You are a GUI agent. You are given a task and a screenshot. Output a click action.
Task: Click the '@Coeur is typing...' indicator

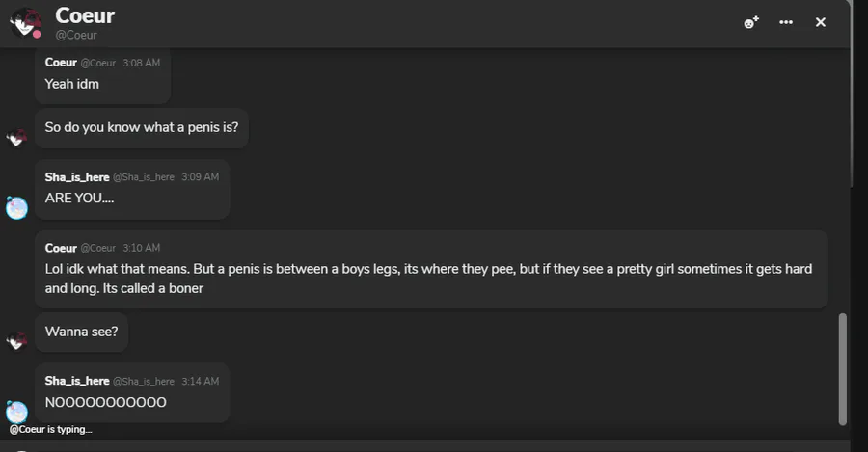click(x=51, y=430)
